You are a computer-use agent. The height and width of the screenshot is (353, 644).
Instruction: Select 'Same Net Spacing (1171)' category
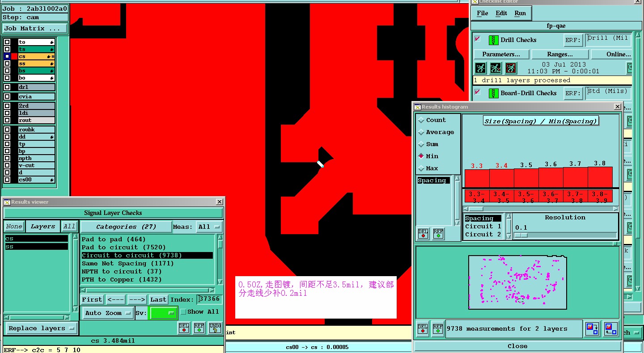(x=127, y=264)
